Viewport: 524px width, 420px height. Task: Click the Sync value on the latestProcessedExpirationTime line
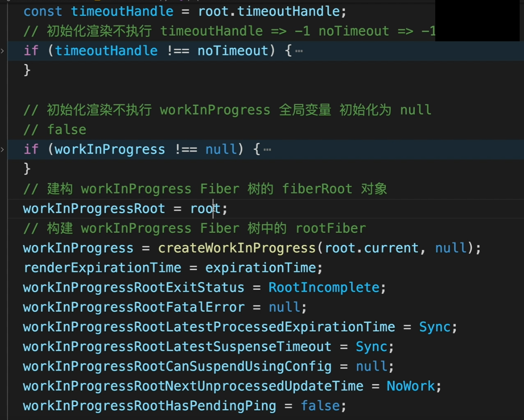point(435,327)
